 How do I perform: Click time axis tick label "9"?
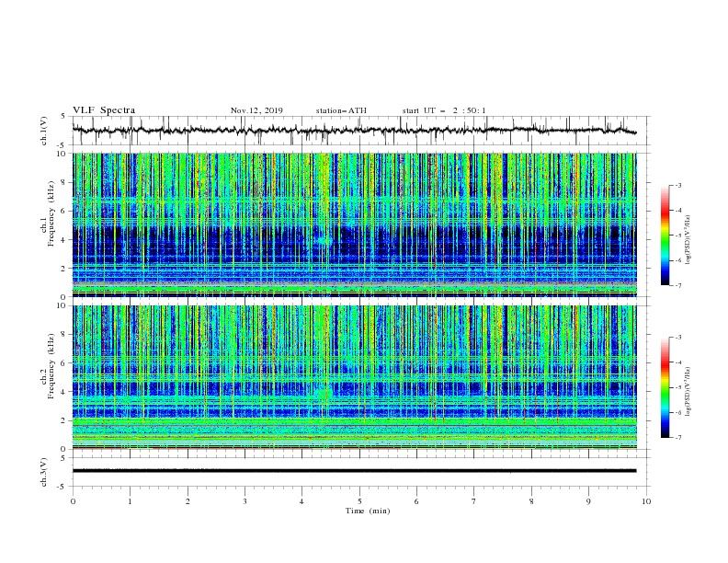coord(588,501)
